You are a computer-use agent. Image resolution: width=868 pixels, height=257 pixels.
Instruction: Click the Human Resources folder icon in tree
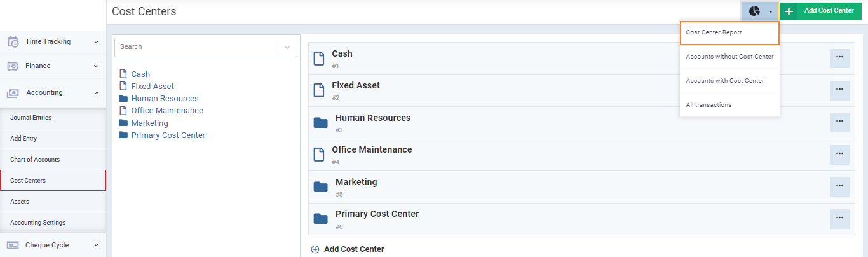tap(123, 99)
